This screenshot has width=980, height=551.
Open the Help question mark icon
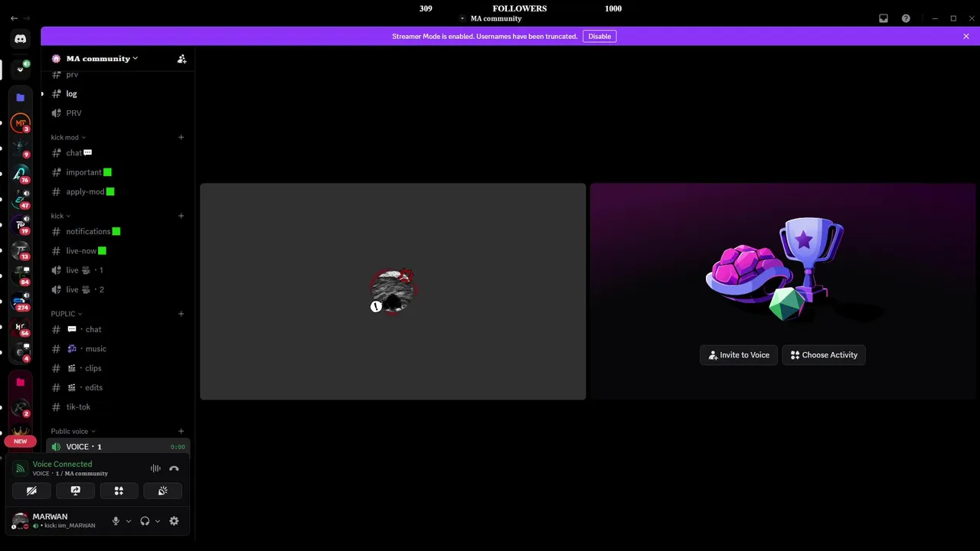click(906, 18)
